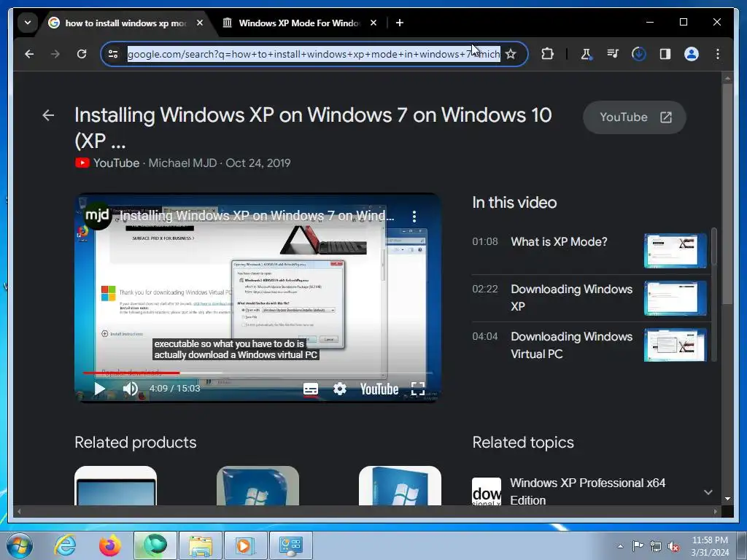
Task: Toggle the Chrome side panel
Action: click(x=665, y=54)
